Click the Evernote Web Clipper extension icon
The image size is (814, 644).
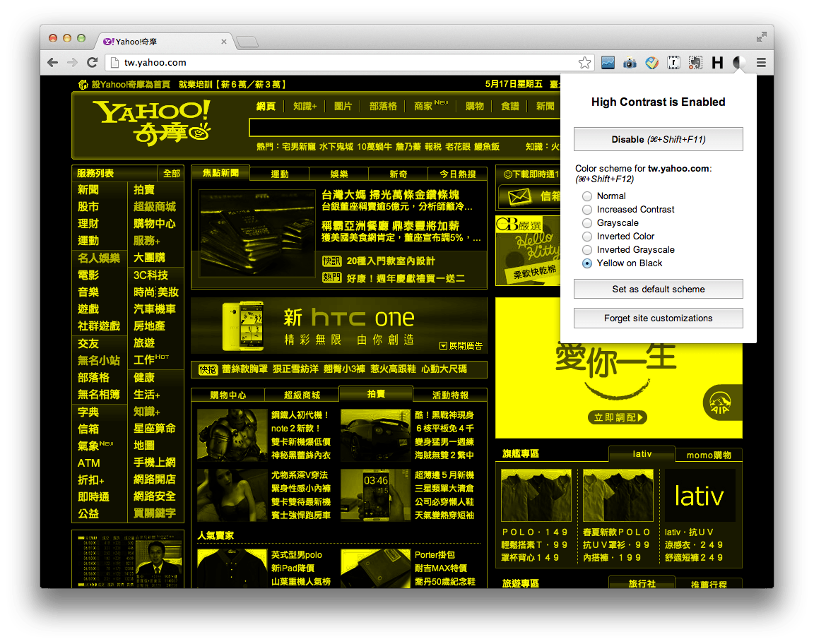pyautogui.click(x=695, y=63)
